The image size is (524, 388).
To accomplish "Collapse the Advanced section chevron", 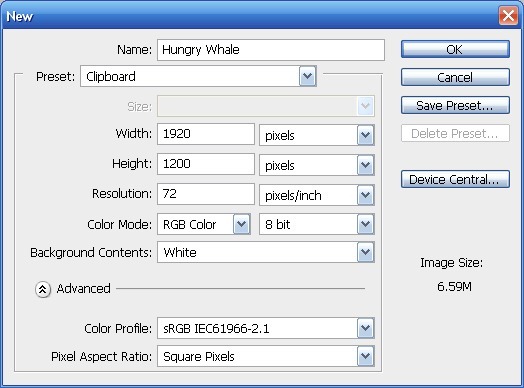I will 43,289.
